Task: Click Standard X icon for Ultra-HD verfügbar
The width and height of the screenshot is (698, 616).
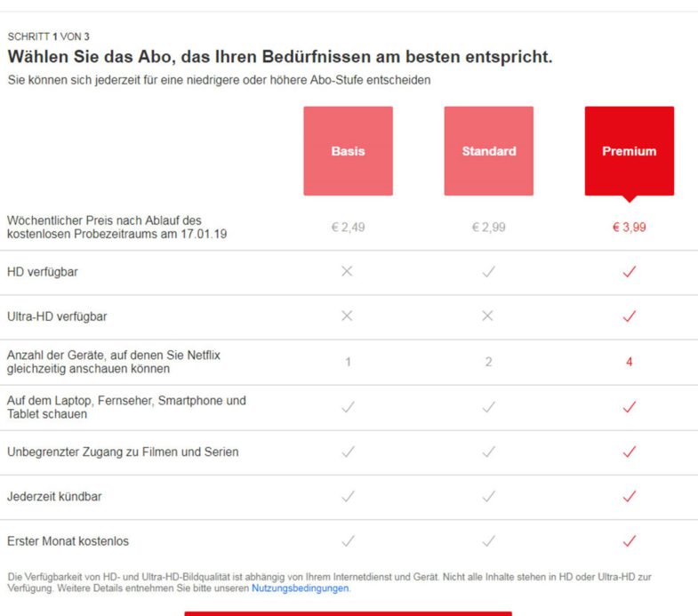Action: pyautogui.click(x=488, y=316)
